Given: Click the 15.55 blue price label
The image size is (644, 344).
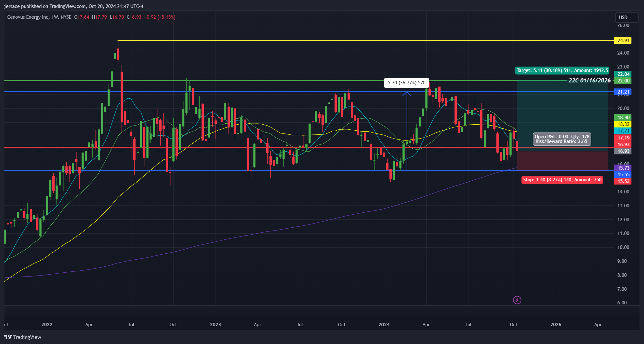Looking at the screenshot, I should click(623, 175).
